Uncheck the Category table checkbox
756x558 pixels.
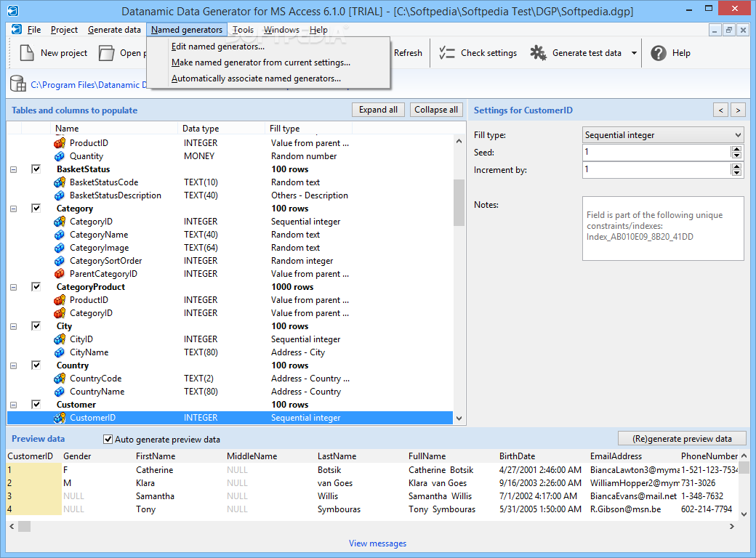[x=36, y=209]
